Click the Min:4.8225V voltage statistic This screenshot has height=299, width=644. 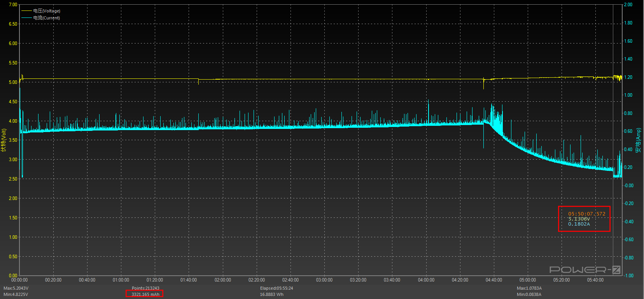pos(16,294)
